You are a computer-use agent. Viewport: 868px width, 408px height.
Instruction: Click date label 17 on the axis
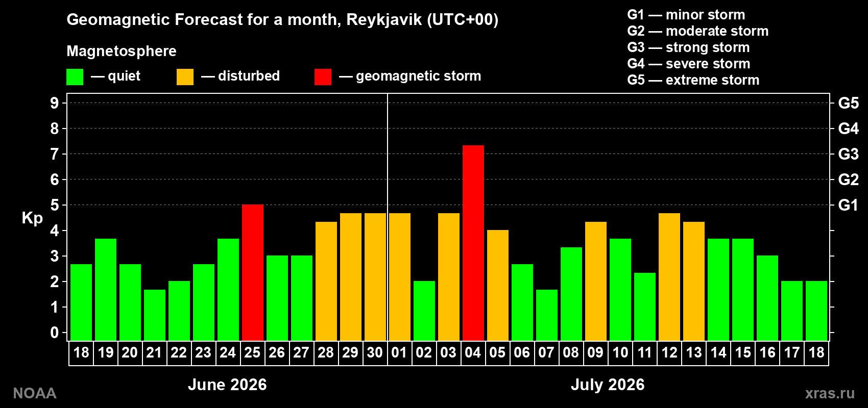[792, 352]
